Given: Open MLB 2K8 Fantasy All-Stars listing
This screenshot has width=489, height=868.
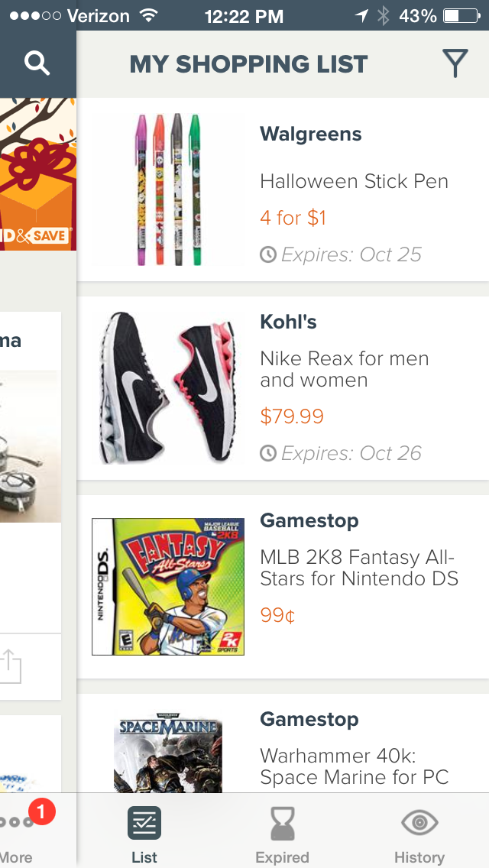Looking at the screenshot, I should (358, 568).
